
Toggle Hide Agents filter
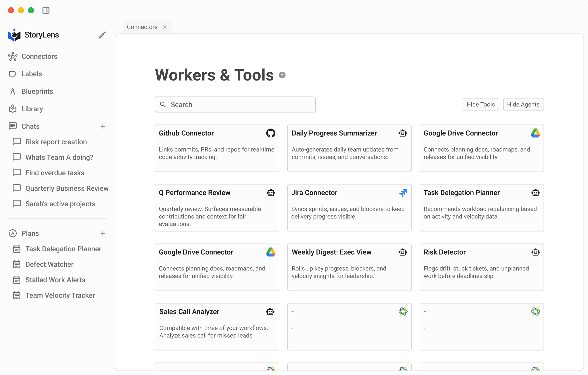click(x=523, y=104)
